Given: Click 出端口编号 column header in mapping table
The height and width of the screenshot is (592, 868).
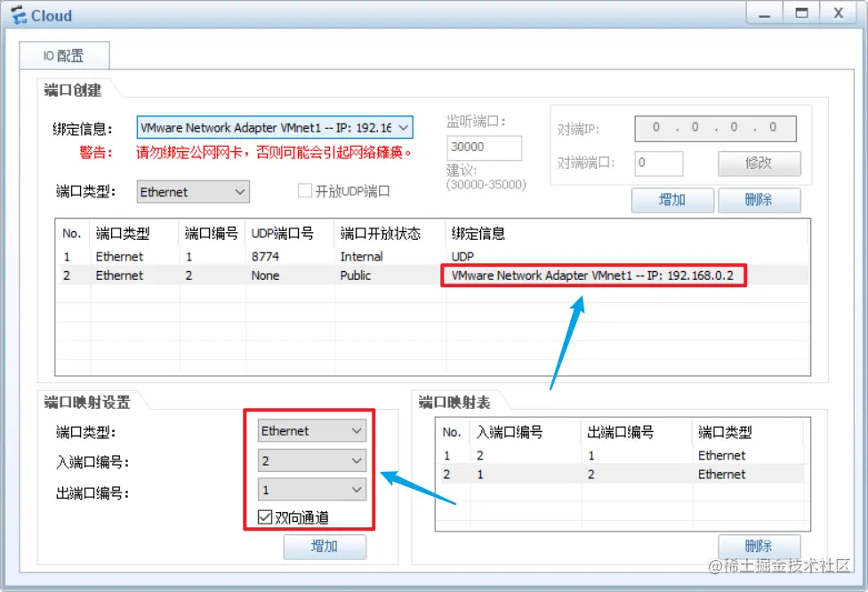Looking at the screenshot, I should 620,432.
